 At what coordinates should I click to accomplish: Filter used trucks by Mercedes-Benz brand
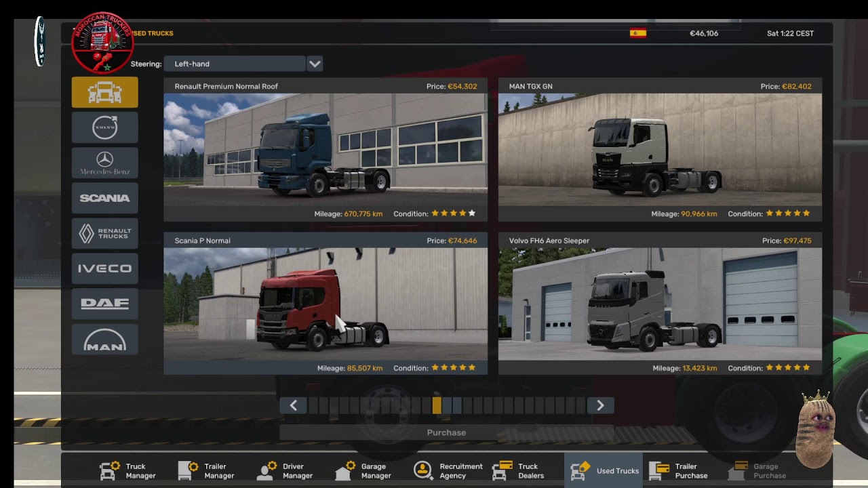(x=104, y=163)
